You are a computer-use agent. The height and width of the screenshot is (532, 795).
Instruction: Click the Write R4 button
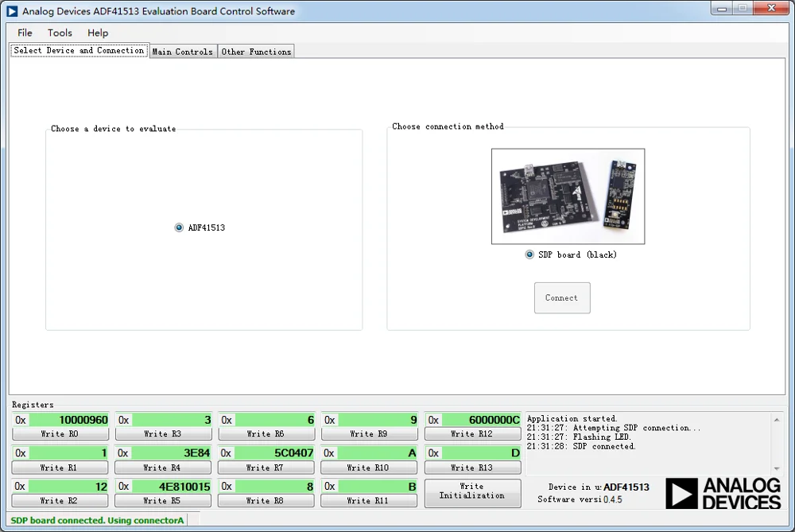(x=162, y=468)
